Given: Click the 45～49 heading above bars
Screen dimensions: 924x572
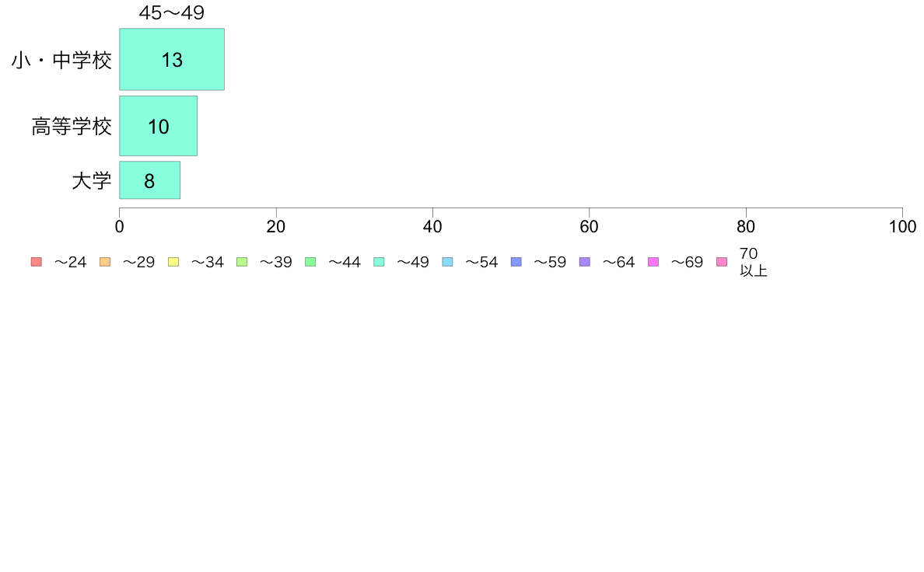Looking at the screenshot, I should [171, 13].
